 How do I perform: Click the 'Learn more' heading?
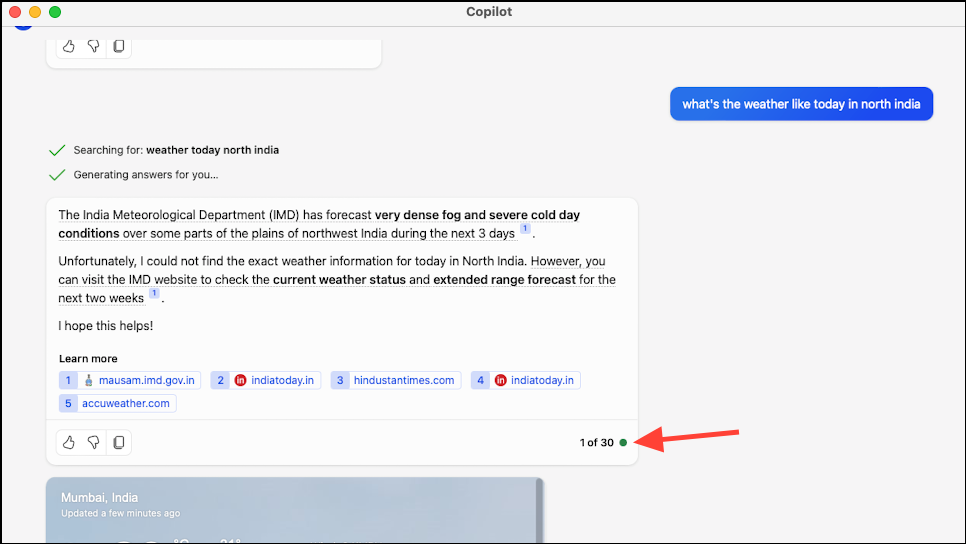88,359
